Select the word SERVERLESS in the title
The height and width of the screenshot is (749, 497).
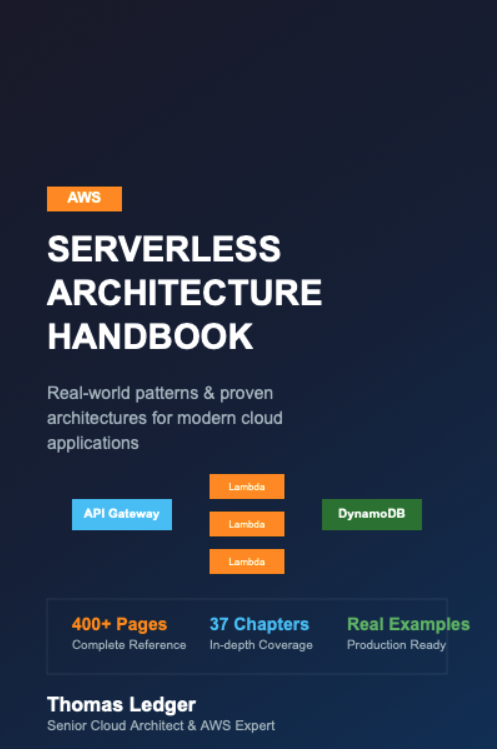pos(164,249)
